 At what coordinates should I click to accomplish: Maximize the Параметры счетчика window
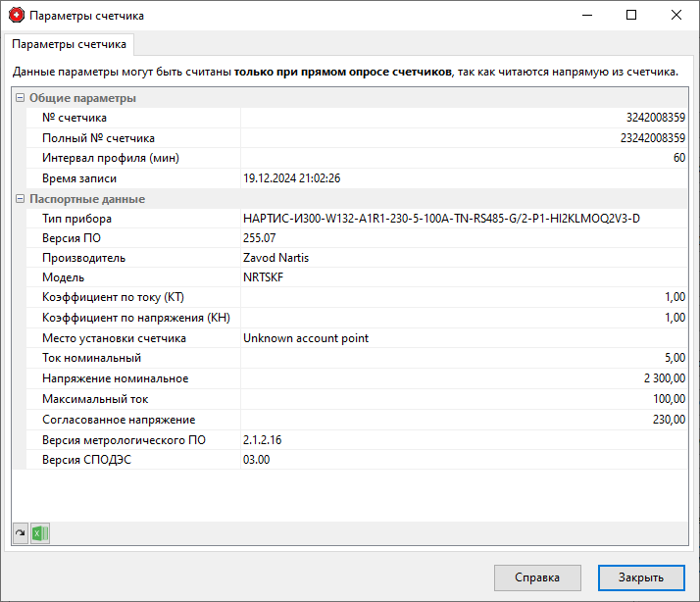[631, 15]
